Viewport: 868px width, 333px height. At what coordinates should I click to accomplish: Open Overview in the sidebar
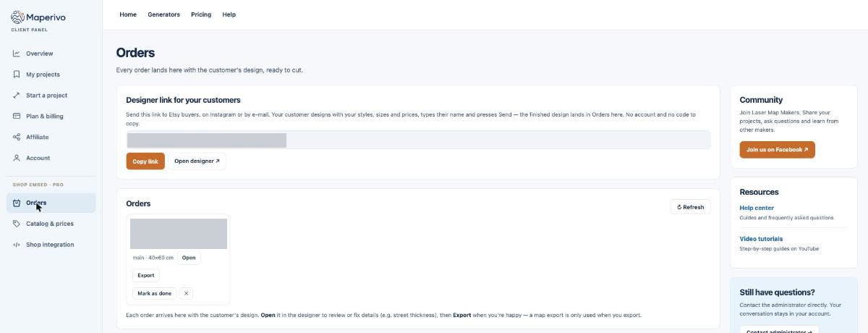click(x=51, y=54)
